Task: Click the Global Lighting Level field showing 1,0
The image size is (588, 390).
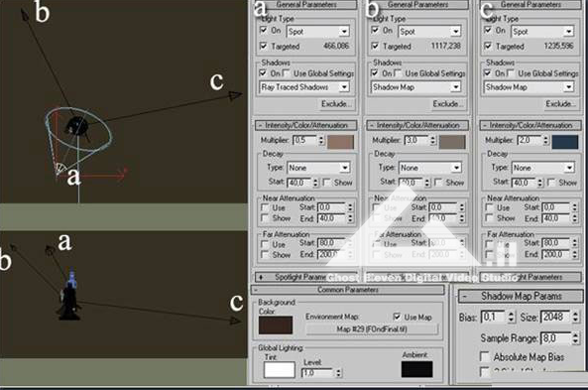Action: (x=318, y=373)
